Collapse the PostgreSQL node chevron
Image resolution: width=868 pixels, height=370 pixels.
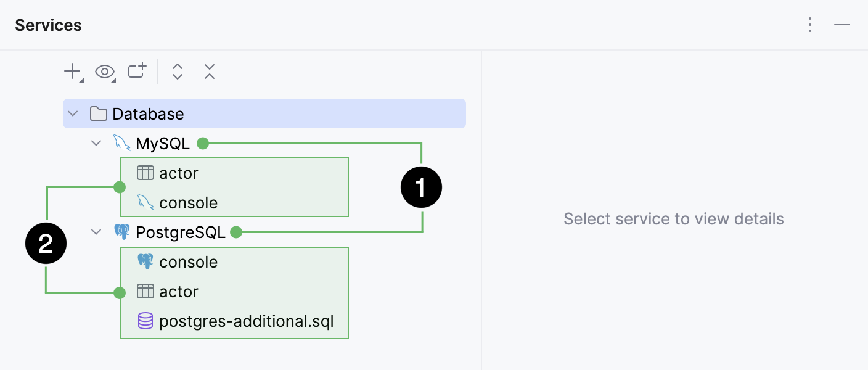click(x=96, y=232)
